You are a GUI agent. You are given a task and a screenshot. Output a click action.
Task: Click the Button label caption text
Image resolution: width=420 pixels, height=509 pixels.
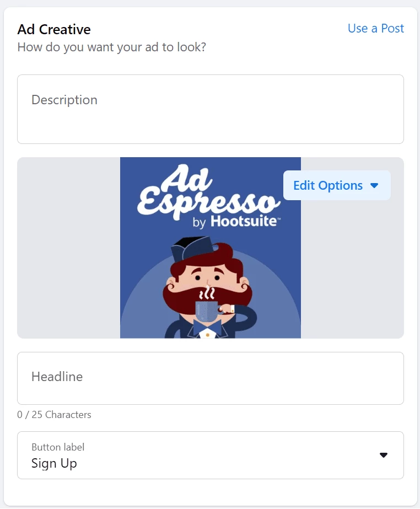[58, 447]
